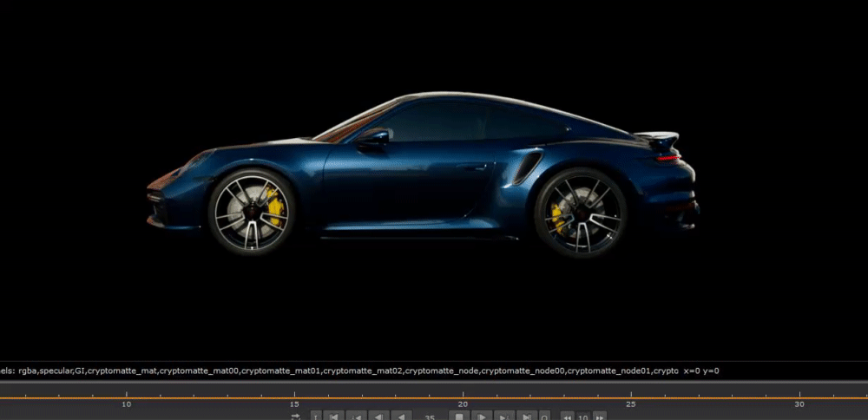The height and width of the screenshot is (420, 868).
Task: Play the sequence forward
Action: point(482,416)
